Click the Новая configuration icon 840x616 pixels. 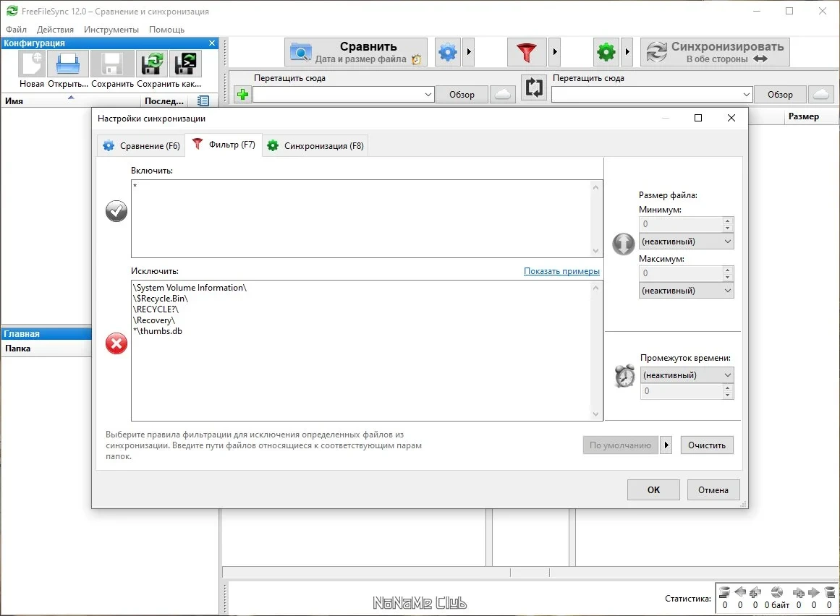pos(32,64)
